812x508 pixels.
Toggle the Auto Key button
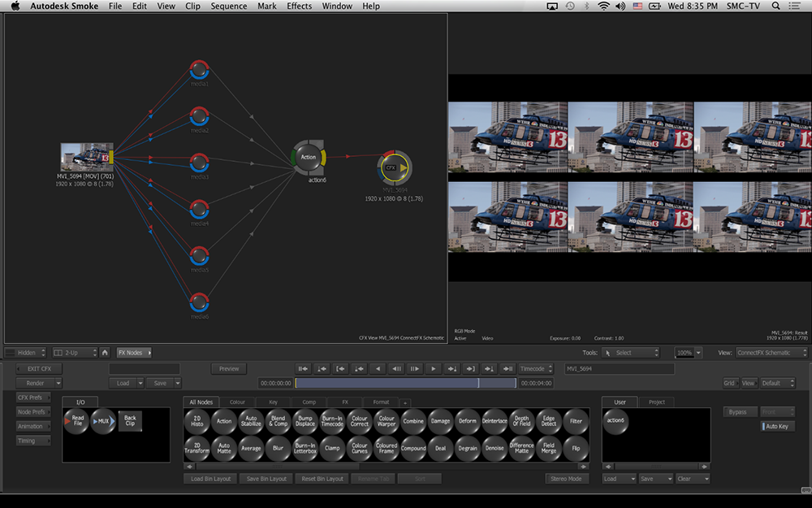pos(778,427)
